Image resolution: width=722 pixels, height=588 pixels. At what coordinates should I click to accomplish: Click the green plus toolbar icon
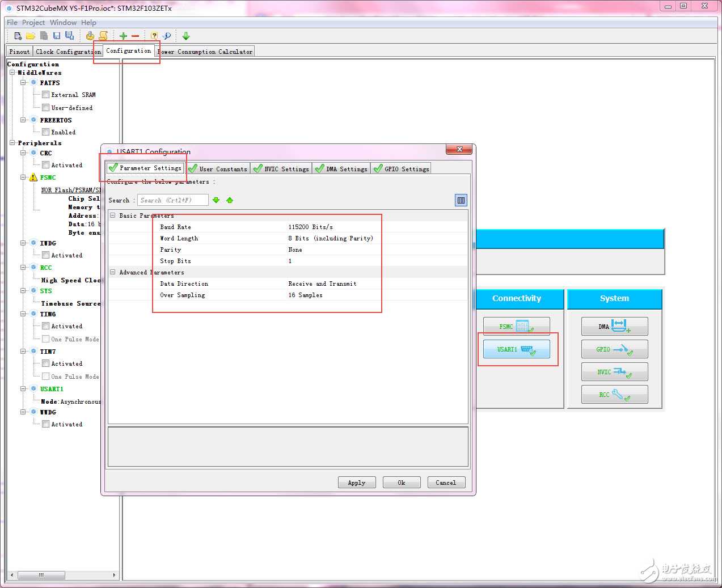pos(123,36)
